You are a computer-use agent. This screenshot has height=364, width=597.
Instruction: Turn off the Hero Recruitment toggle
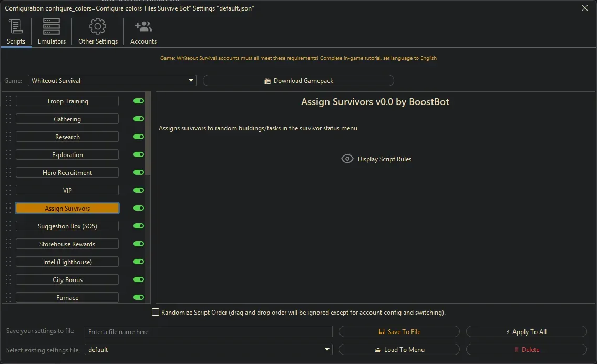click(x=139, y=173)
